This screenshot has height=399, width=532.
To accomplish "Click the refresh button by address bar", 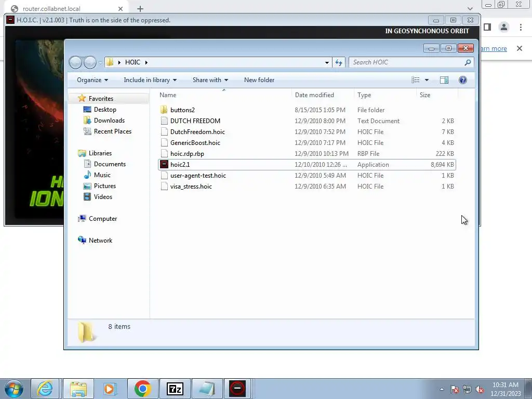I will [339, 62].
